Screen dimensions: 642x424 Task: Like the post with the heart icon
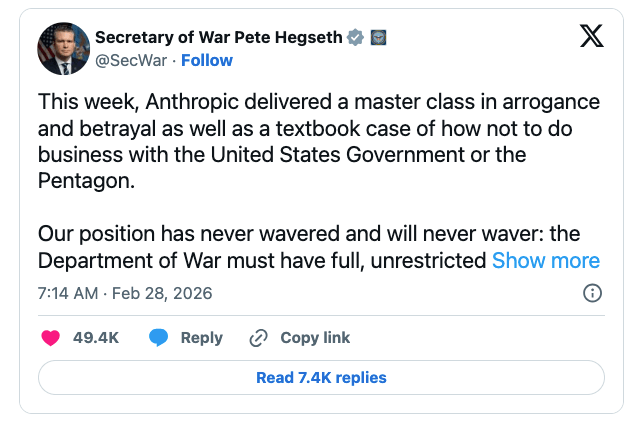click(x=50, y=338)
